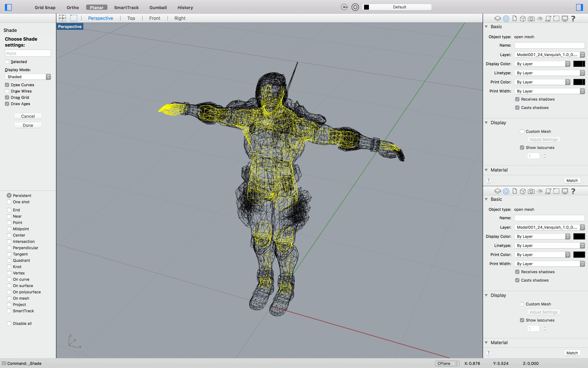Enable Draw Wires option

pos(7,91)
